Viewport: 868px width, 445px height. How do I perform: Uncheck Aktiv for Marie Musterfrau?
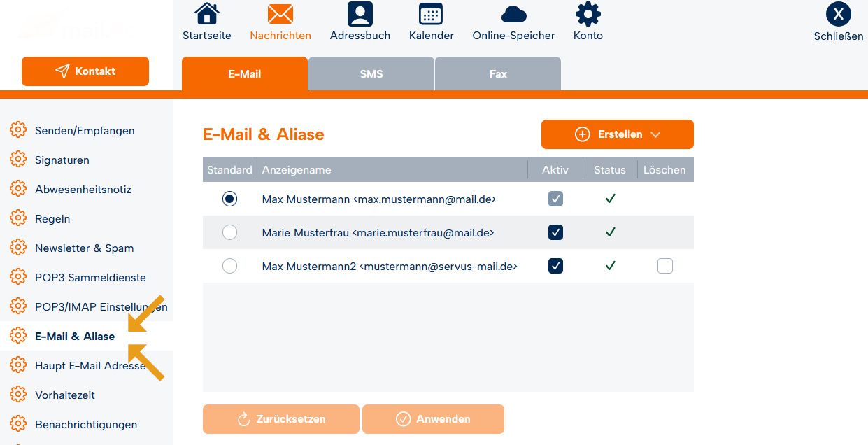coord(555,232)
